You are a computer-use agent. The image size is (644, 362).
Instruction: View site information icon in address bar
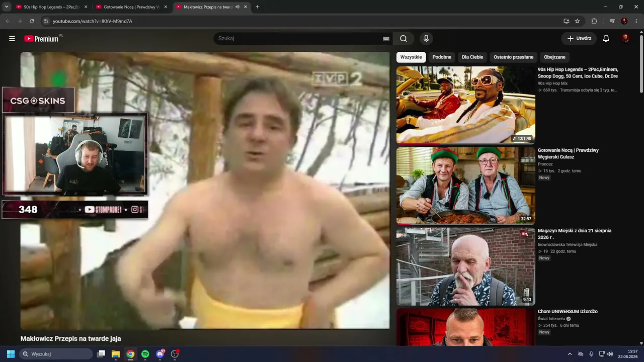[x=46, y=21]
